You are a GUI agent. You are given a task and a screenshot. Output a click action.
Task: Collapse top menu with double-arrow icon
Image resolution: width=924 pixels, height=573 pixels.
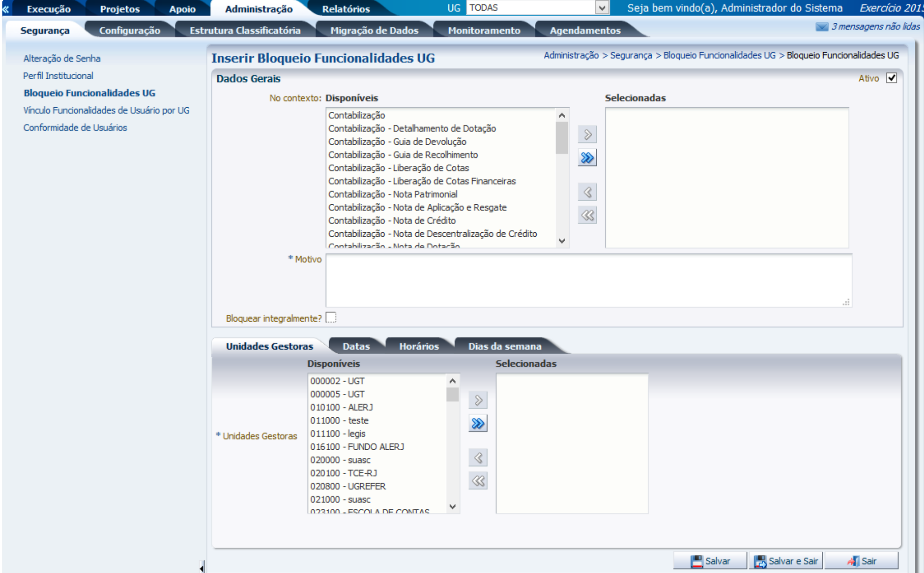[x=5, y=9]
